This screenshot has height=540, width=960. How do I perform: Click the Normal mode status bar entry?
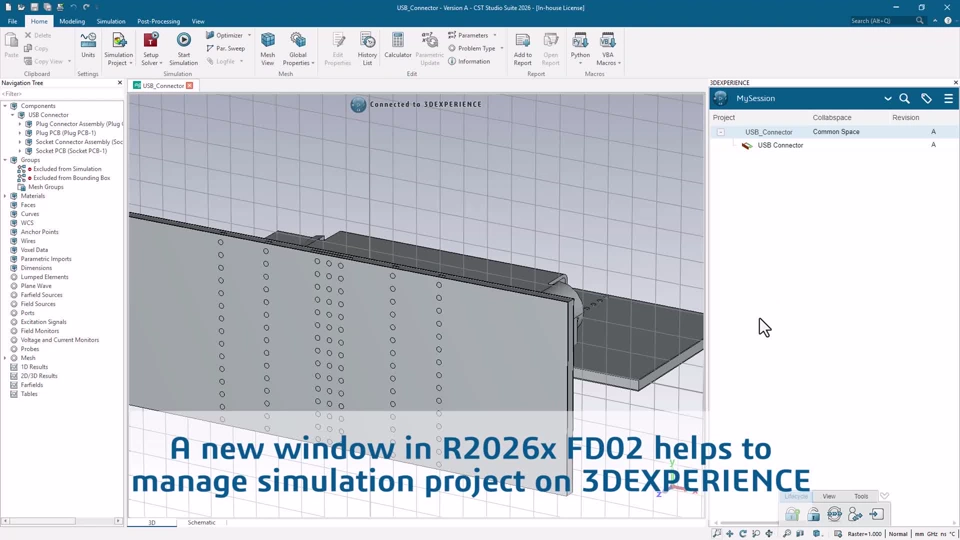pyautogui.click(x=898, y=534)
